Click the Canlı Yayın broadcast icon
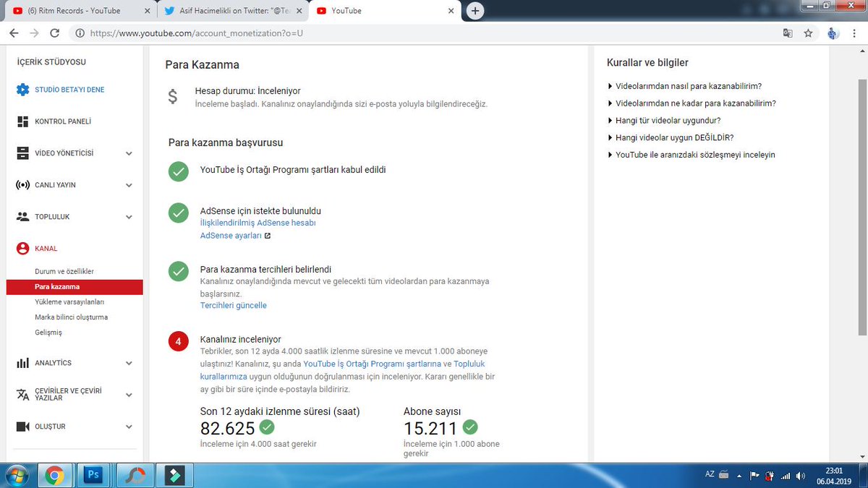The height and width of the screenshot is (488, 868). pyautogui.click(x=22, y=185)
